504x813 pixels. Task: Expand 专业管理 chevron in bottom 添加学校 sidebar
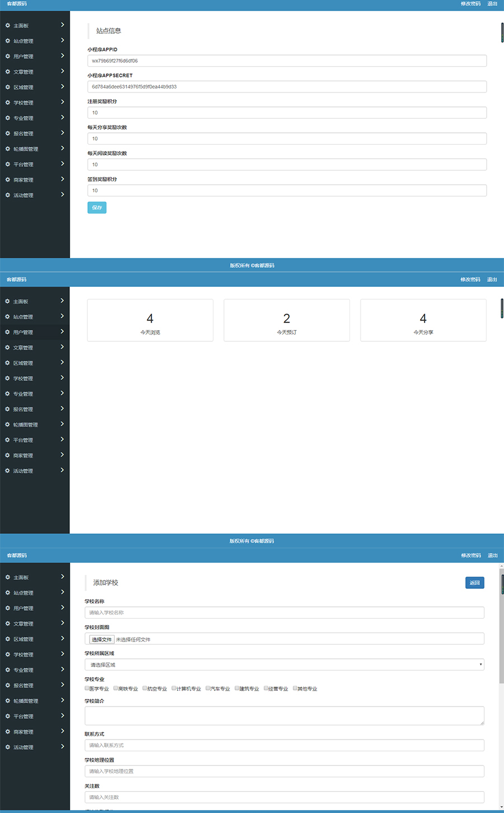pyautogui.click(x=62, y=670)
